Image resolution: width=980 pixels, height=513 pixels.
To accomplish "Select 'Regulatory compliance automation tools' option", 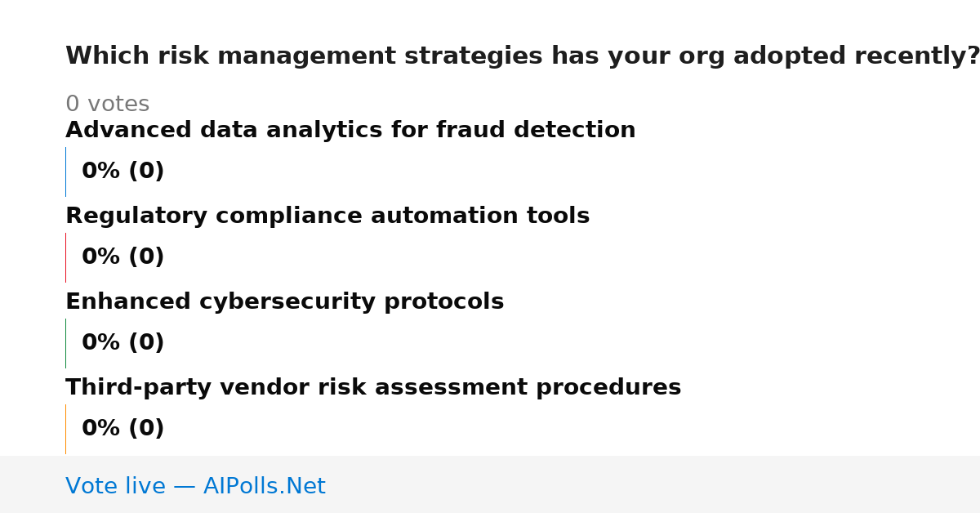I will click(327, 216).
